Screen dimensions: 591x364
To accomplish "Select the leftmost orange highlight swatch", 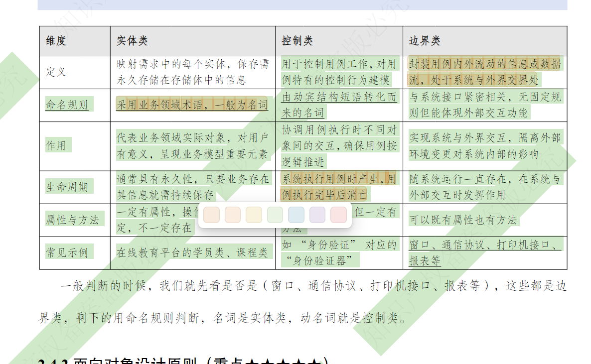I will [212, 215].
